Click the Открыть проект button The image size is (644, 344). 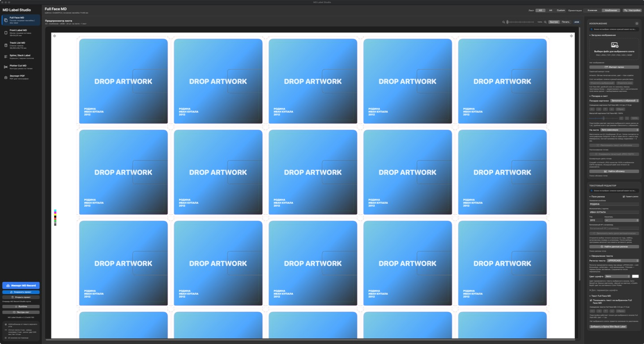(x=21, y=297)
